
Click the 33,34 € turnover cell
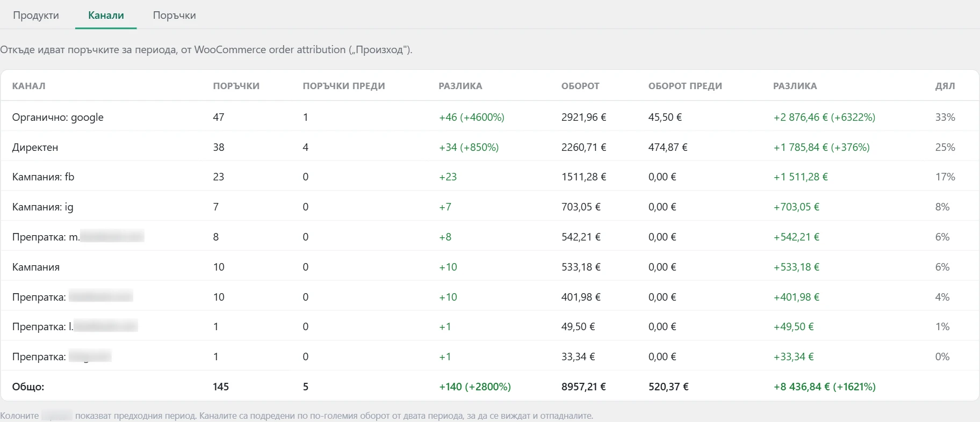tap(578, 356)
